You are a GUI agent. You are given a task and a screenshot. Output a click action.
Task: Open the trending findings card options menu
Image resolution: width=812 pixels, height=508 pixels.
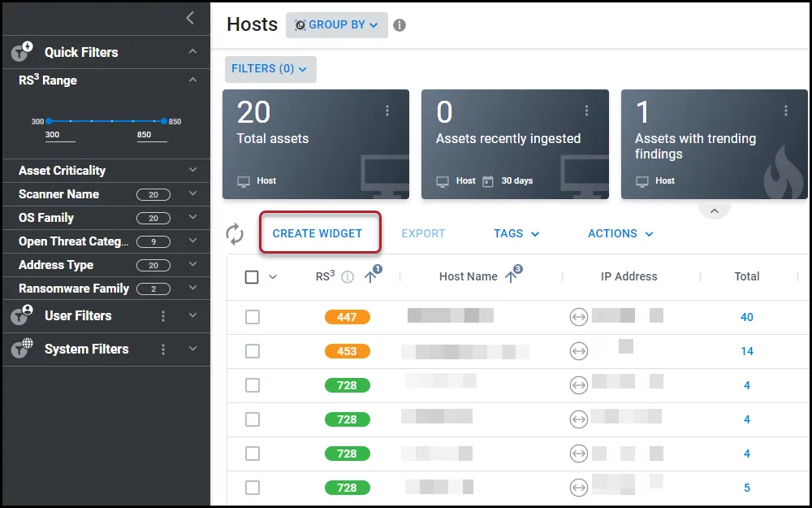click(x=785, y=111)
